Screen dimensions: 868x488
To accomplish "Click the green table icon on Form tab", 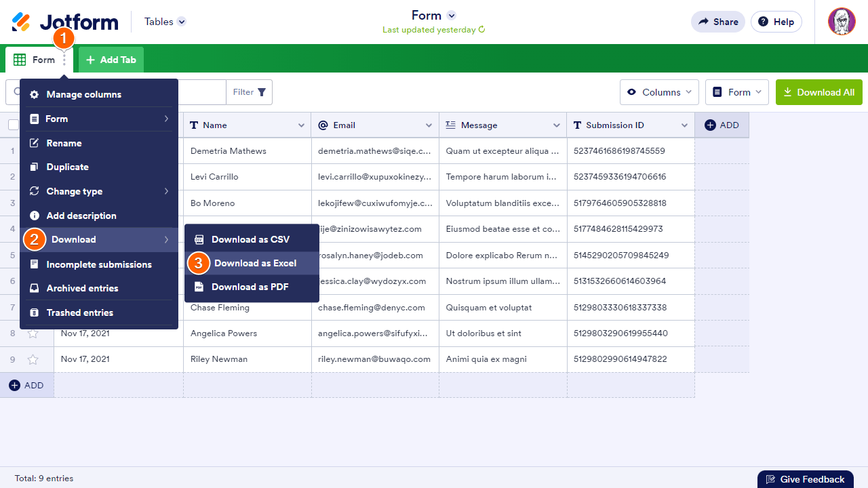I will (20, 60).
